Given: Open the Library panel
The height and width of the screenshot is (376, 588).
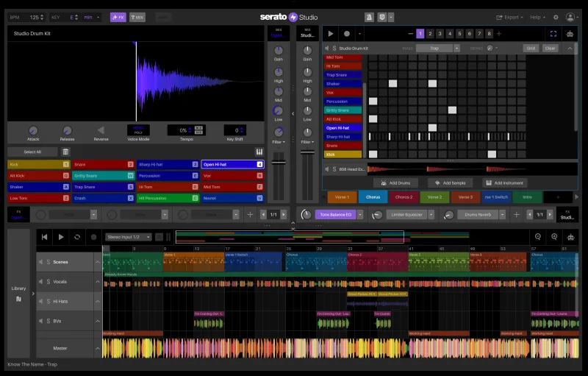Looking at the screenshot, I should (18, 294).
